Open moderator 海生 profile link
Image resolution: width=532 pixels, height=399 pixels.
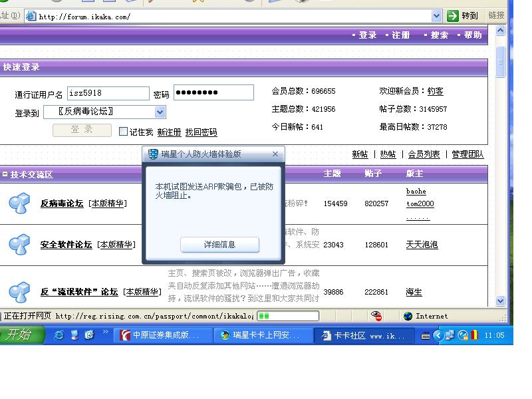click(414, 292)
